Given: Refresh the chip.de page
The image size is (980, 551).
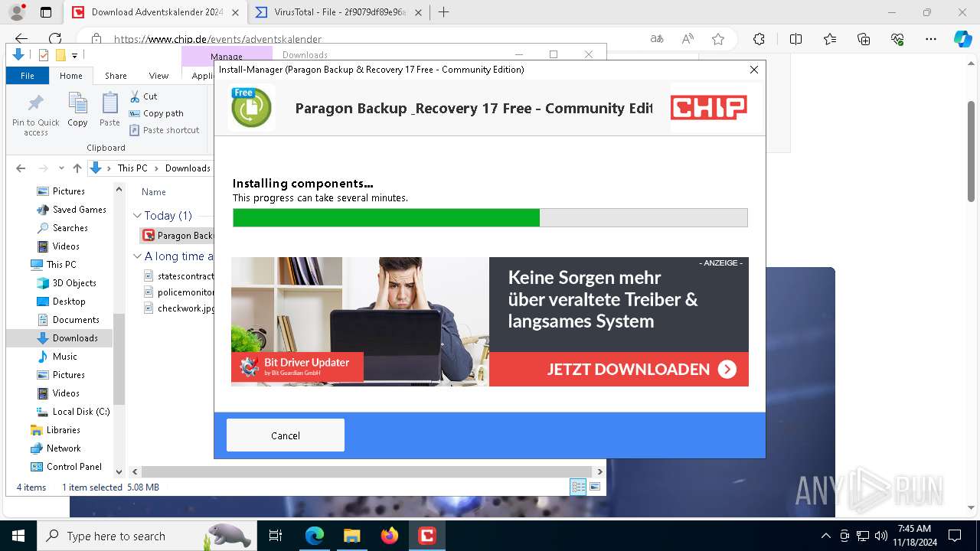Looking at the screenshot, I should point(55,39).
